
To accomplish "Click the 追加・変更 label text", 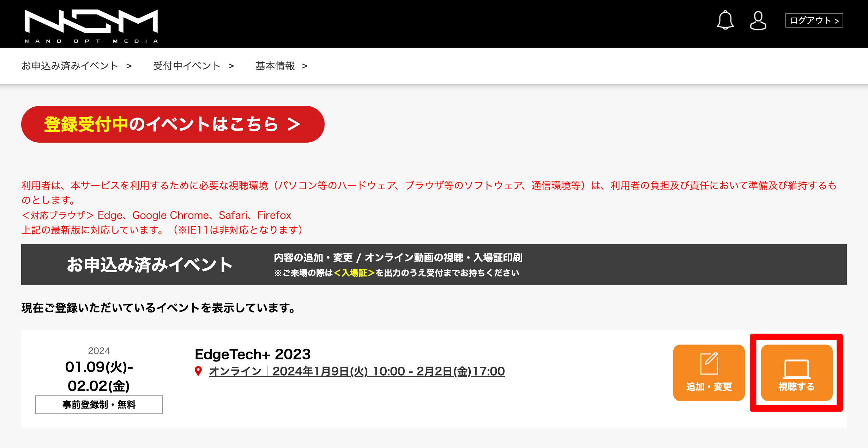I will click(x=709, y=387).
